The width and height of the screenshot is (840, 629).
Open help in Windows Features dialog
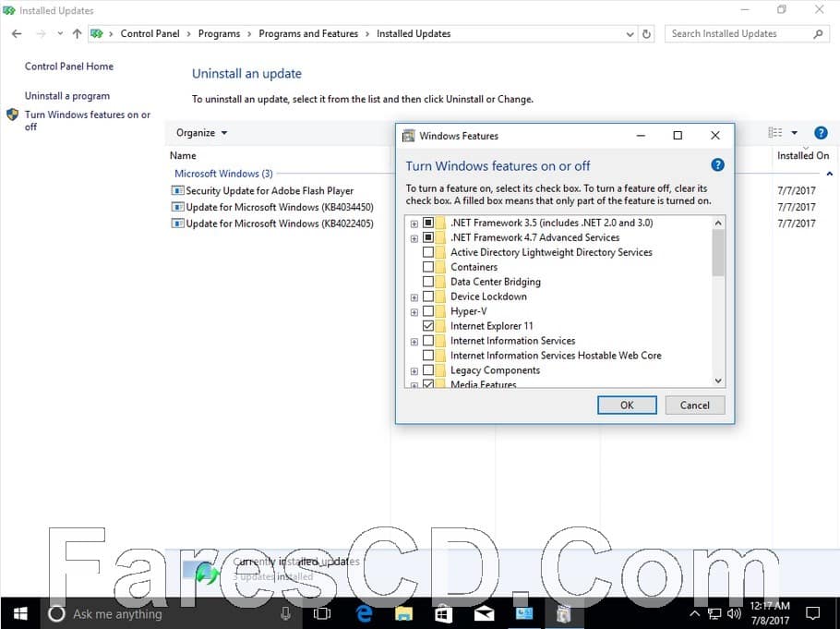[717, 164]
